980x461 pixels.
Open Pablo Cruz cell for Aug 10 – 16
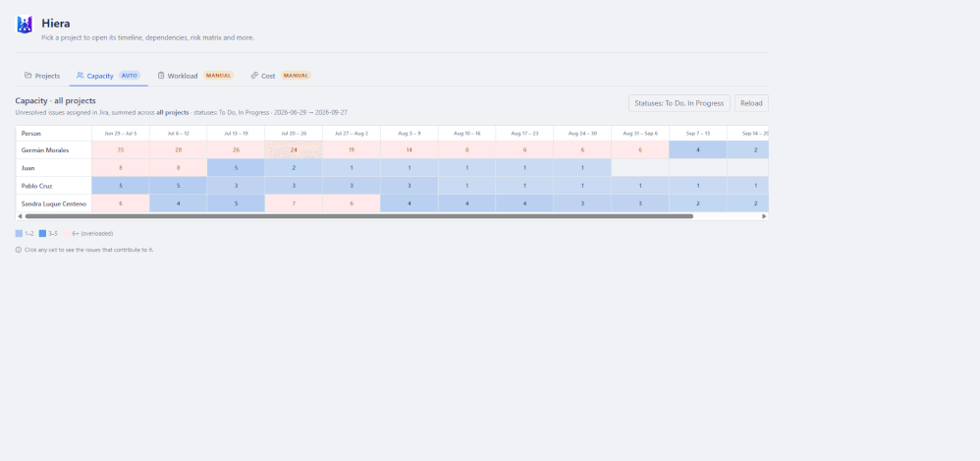(x=466, y=186)
